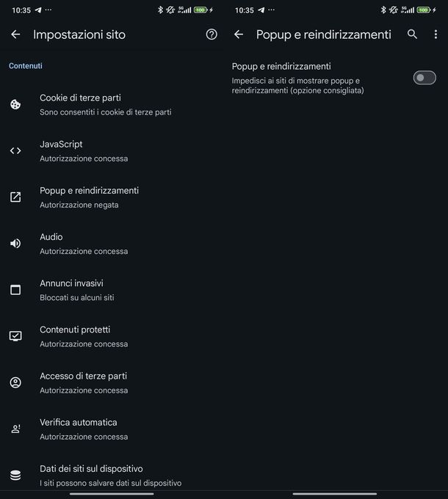Tap the JavaScript code brackets icon

tap(15, 150)
